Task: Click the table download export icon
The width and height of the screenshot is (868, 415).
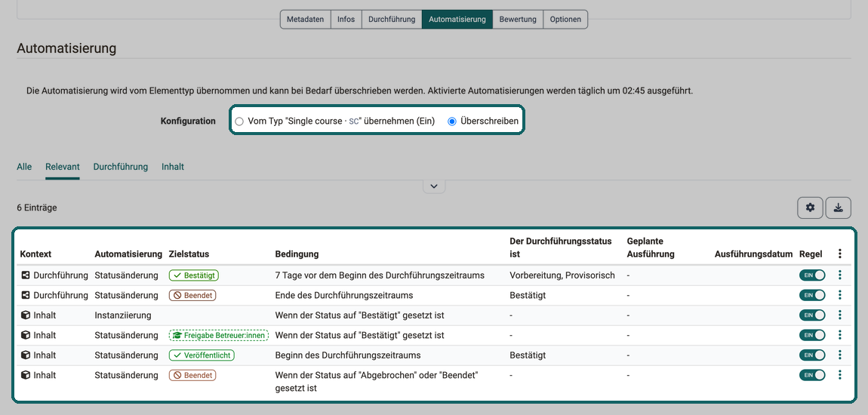Action: [x=838, y=207]
